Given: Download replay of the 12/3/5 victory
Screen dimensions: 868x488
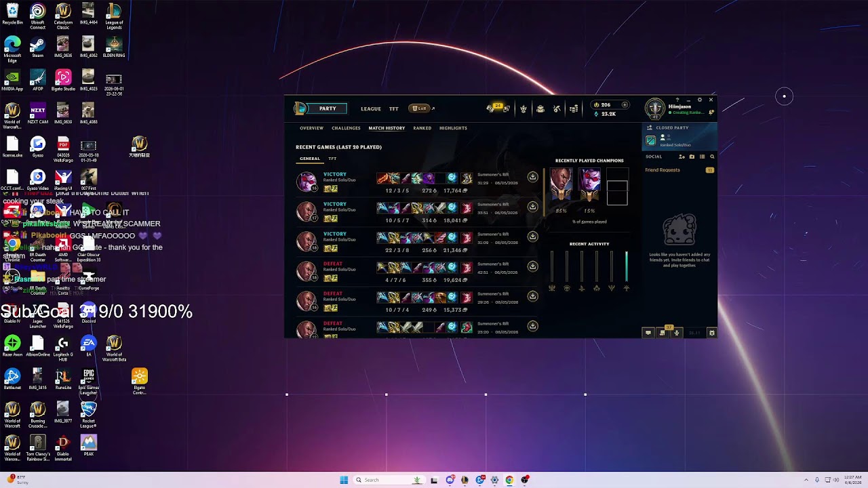Looking at the screenshot, I should pyautogui.click(x=532, y=177).
